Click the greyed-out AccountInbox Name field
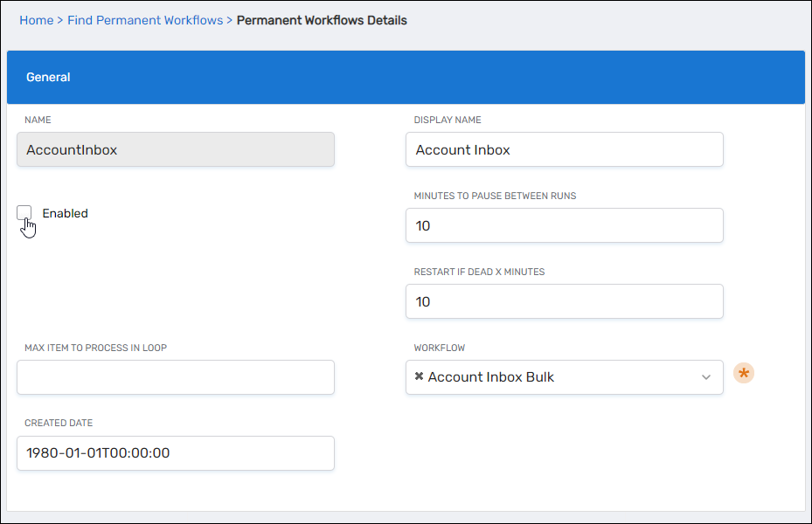 175,149
